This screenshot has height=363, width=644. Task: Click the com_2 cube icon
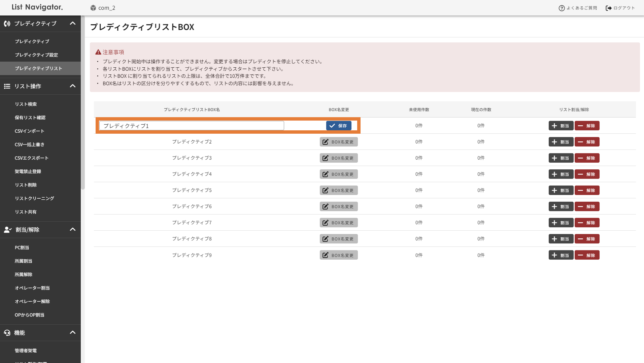pyautogui.click(x=93, y=8)
